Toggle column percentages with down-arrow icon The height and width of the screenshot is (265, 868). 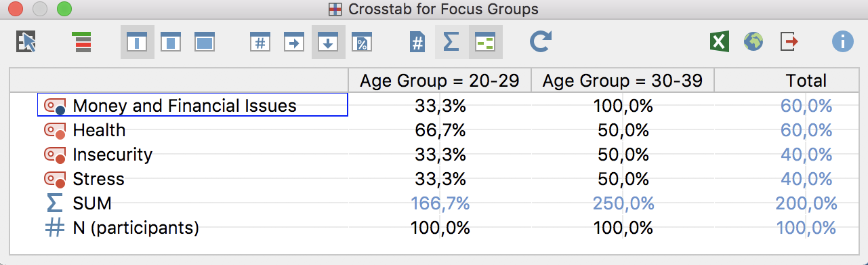[328, 42]
